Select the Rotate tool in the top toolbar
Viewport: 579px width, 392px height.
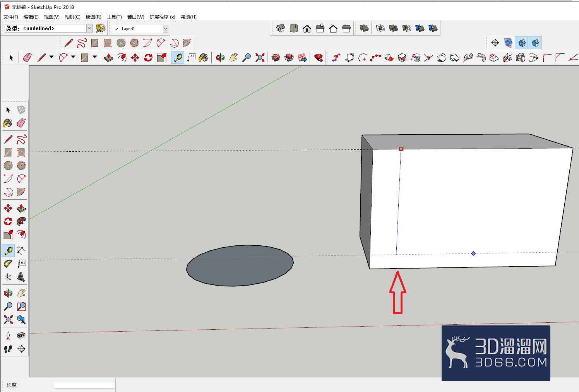pyautogui.click(x=148, y=58)
